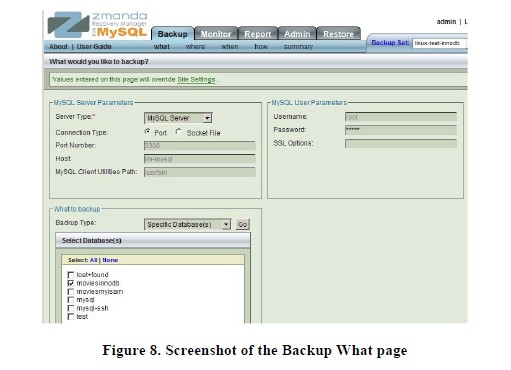Viewport: 511px width, 370px height.
Task: Click the Select Database(s) panel header
Action: [153, 241]
